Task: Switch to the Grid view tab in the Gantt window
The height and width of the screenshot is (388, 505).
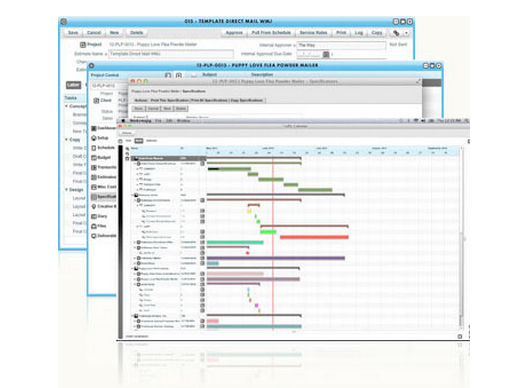Action: (x=128, y=141)
